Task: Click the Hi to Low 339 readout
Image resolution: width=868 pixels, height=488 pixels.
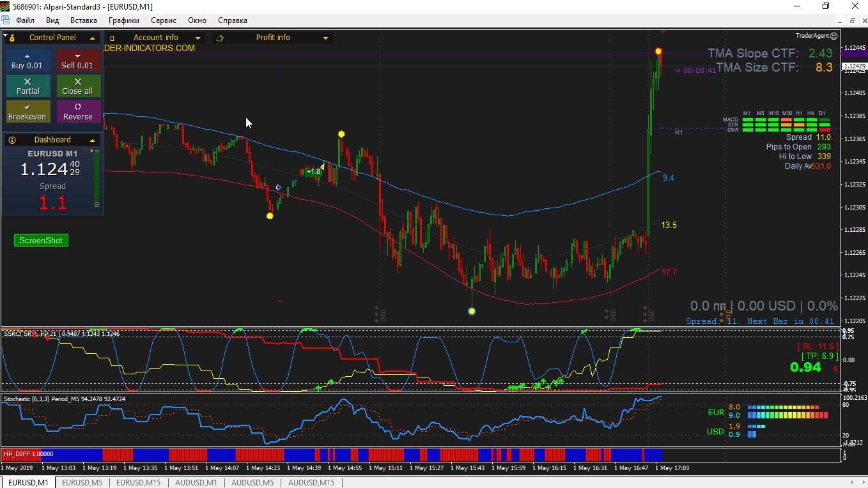Action: tap(805, 156)
